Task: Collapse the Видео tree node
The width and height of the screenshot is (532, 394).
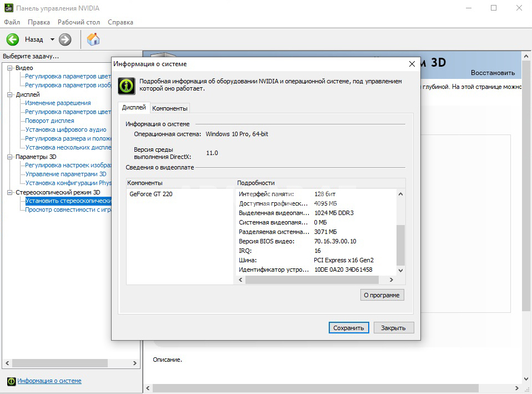Action: pyautogui.click(x=10, y=68)
